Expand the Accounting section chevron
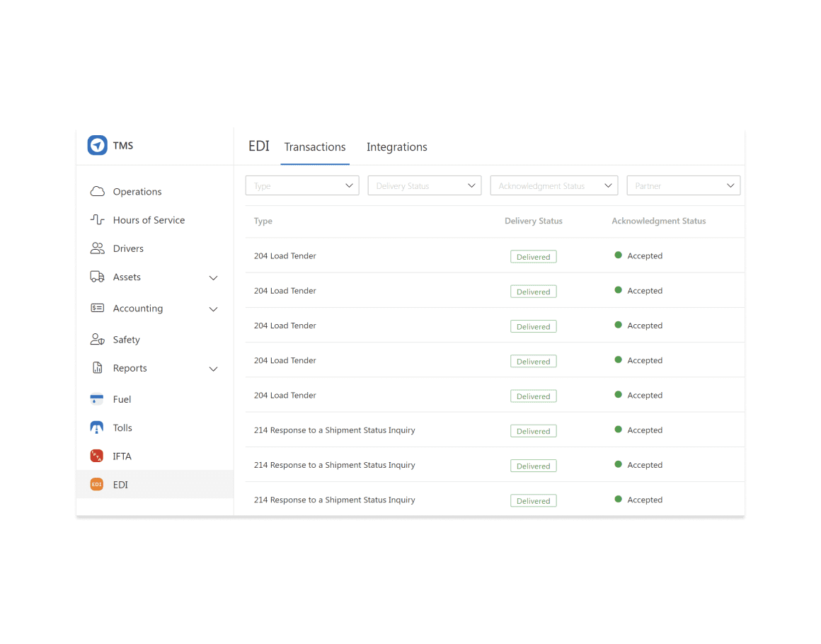 [213, 309]
